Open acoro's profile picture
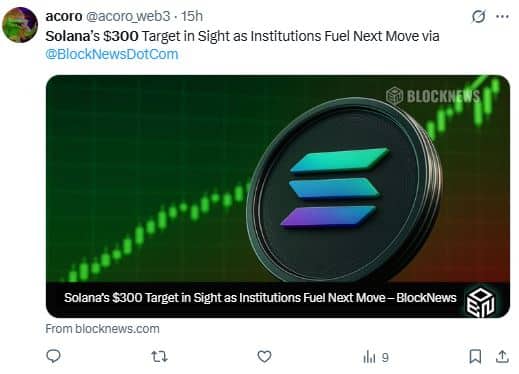The height and width of the screenshot is (374, 519). [20, 25]
